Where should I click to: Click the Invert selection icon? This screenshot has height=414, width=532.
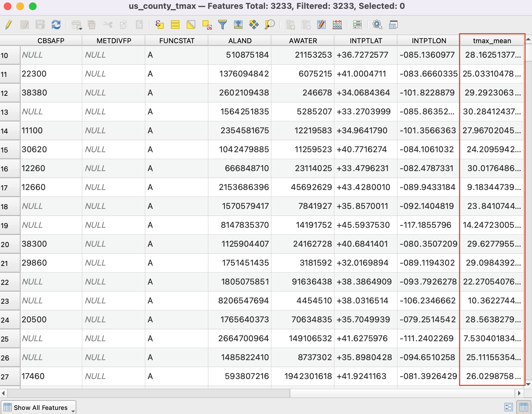pos(191,25)
